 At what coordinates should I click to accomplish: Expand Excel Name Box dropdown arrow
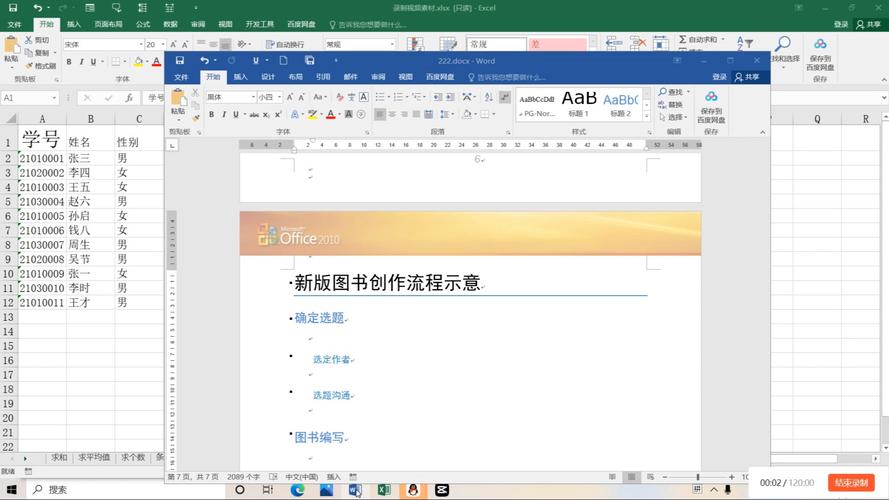54,98
